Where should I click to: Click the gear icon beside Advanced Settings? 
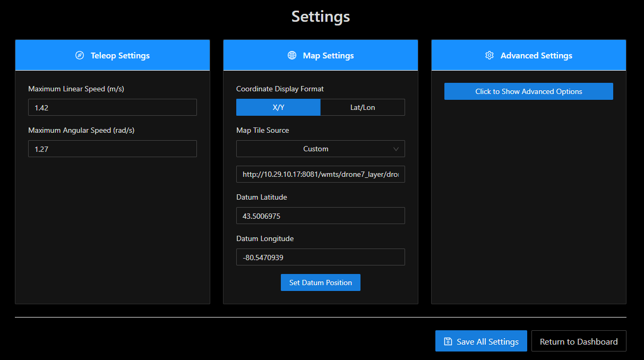click(490, 55)
